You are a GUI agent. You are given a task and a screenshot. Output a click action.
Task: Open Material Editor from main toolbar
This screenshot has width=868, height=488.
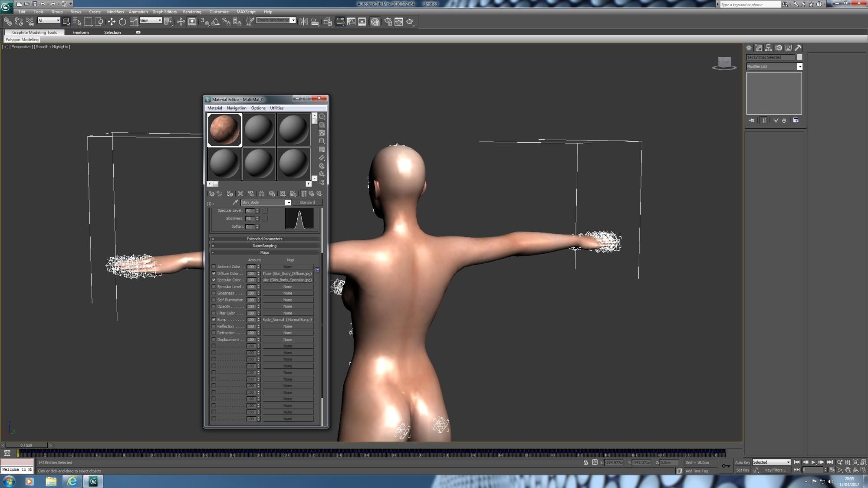coord(375,21)
